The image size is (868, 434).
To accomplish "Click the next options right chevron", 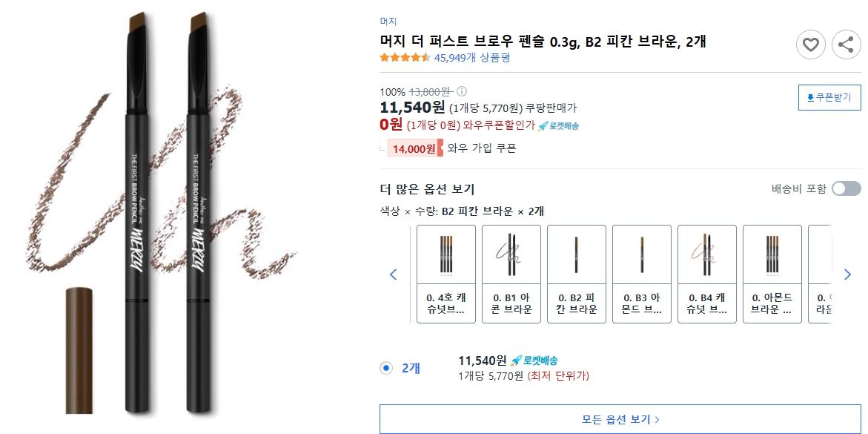I will [x=847, y=274].
